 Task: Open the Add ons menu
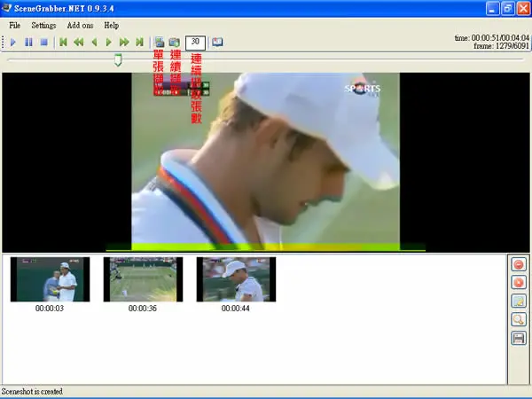tap(80, 26)
